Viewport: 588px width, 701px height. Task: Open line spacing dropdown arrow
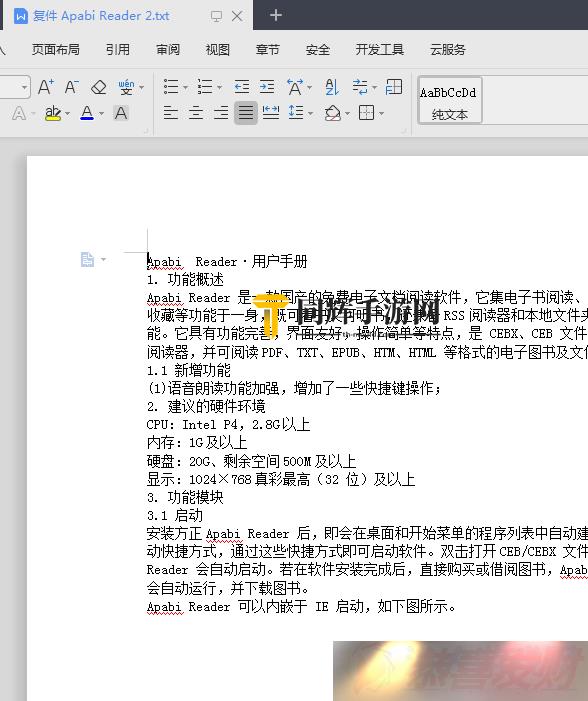(x=310, y=114)
